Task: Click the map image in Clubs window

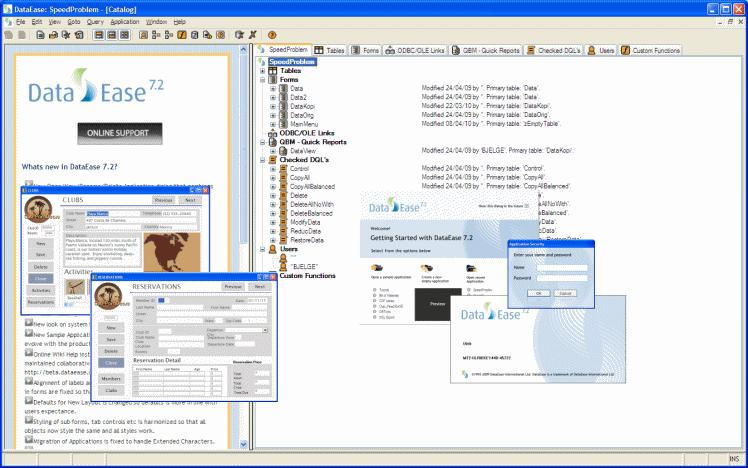Action: pyautogui.click(x=172, y=252)
